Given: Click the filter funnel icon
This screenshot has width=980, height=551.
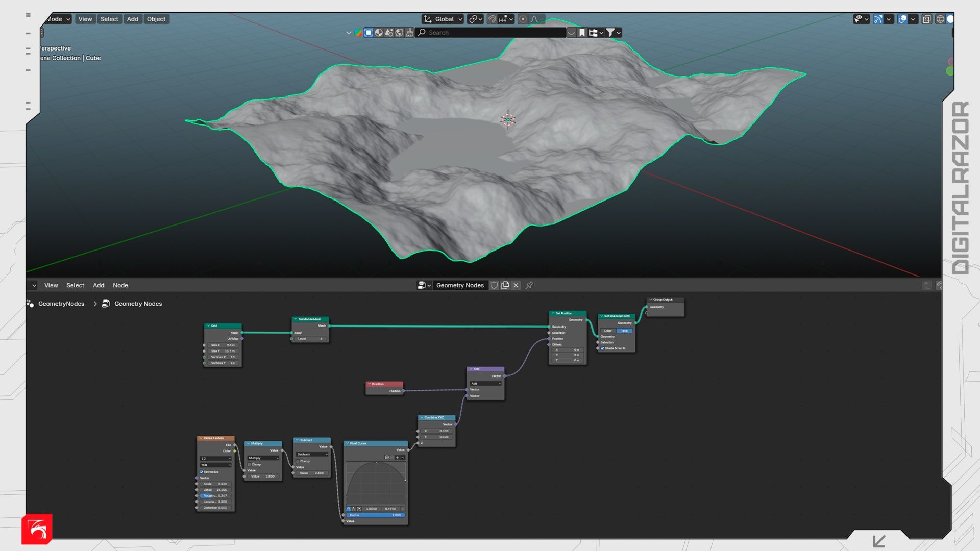Looking at the screenshot, I should click(x=610, y=33).
